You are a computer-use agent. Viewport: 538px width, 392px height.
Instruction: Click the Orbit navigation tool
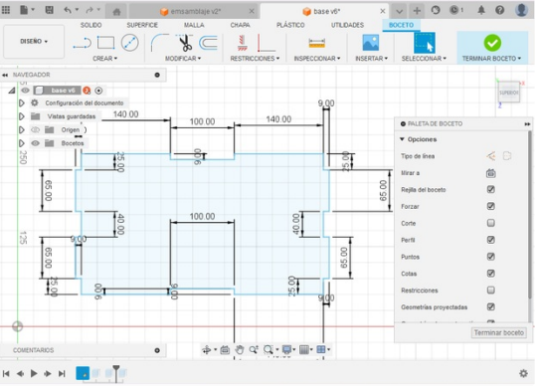click(x=206, y=350)
